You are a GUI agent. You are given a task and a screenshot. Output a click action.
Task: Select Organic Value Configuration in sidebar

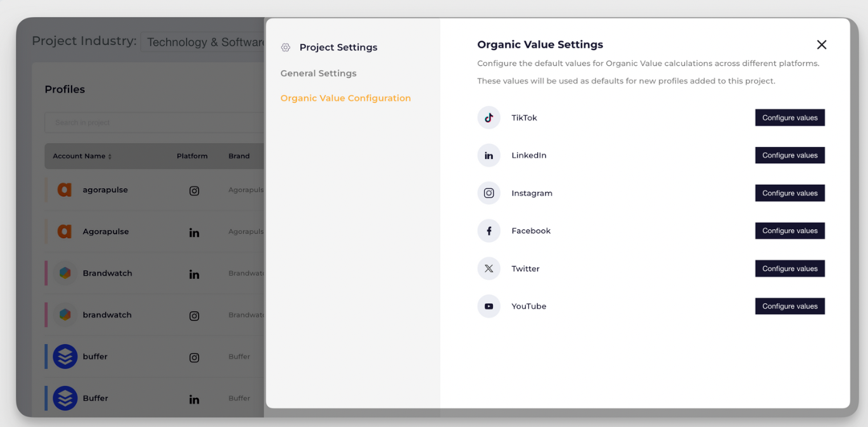pyautogui.click(x=345, y=98)
